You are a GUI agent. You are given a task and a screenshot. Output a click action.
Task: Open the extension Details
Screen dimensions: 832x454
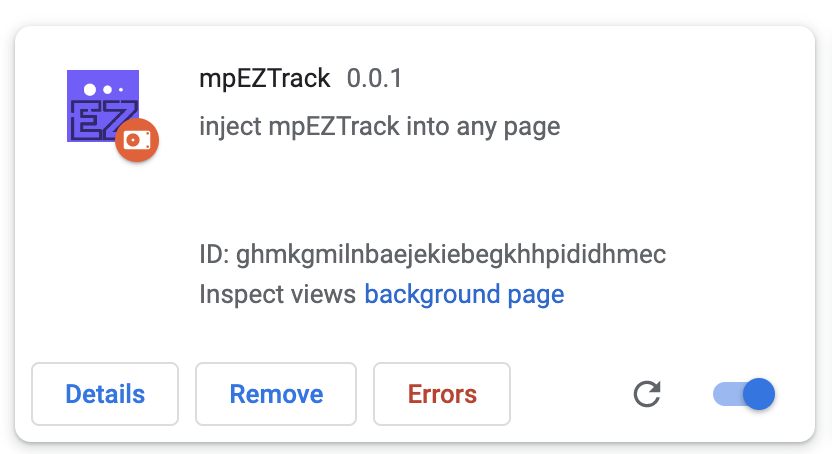105,394
